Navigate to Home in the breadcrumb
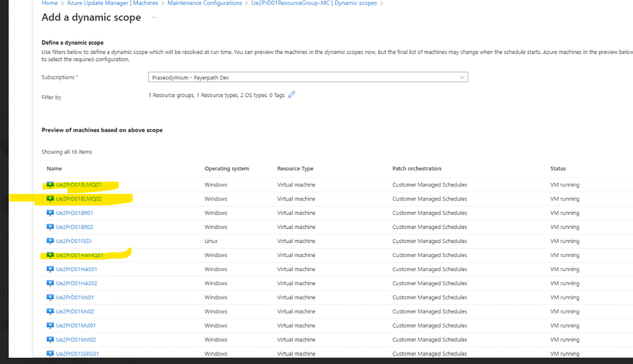The image size is (633, 364). [x=49, y=3]
